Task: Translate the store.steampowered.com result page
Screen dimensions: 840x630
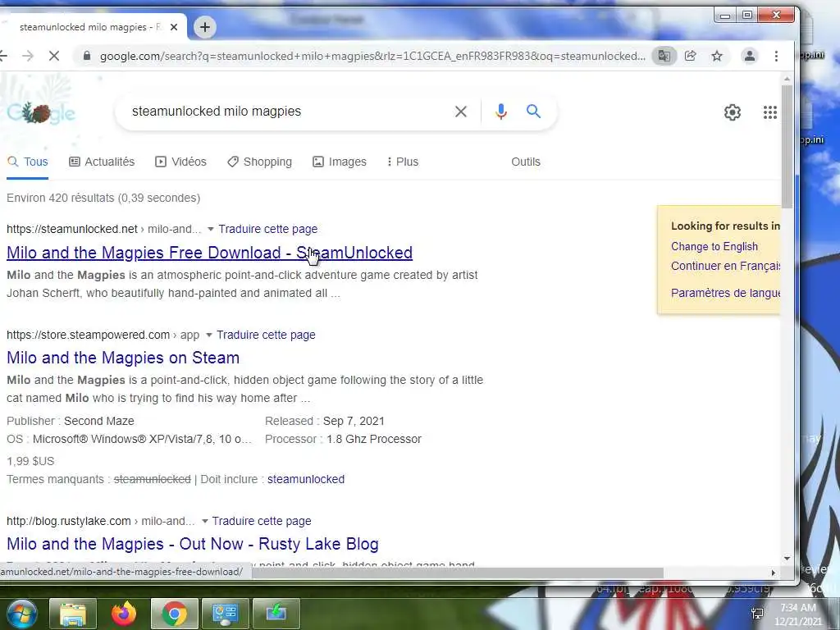Action: pyautogui.click(x=266, y=335)
